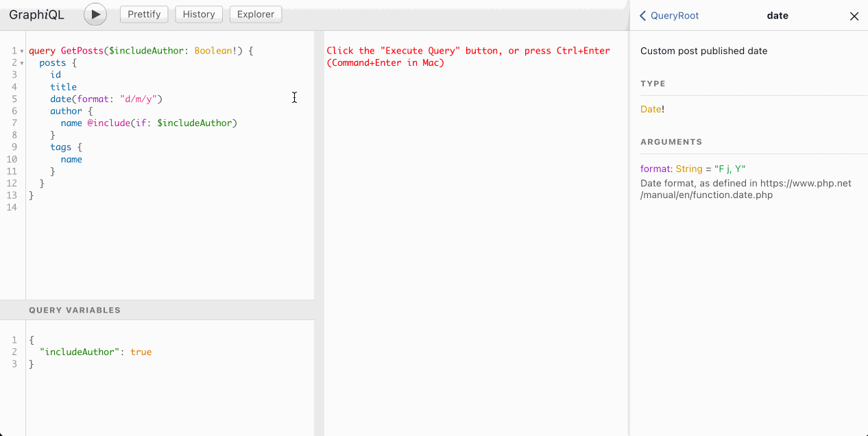Screen dimensions: 868x436
Task: Click the php.net date format description
Action: point(746,189)
